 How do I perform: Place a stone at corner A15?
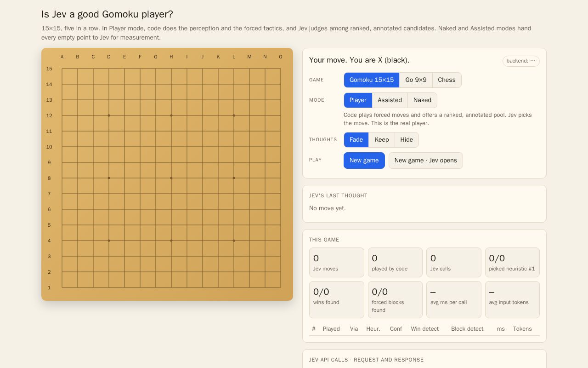click(x=62, y=69)
